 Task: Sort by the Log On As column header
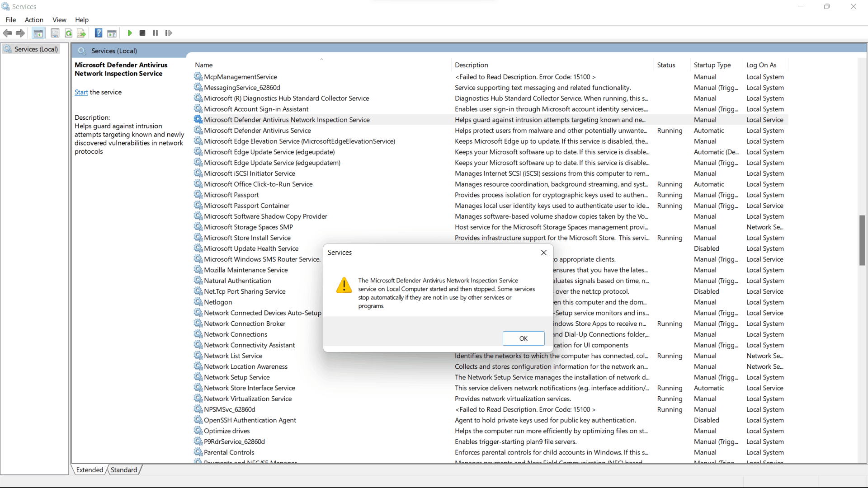(x=766, y=65)
